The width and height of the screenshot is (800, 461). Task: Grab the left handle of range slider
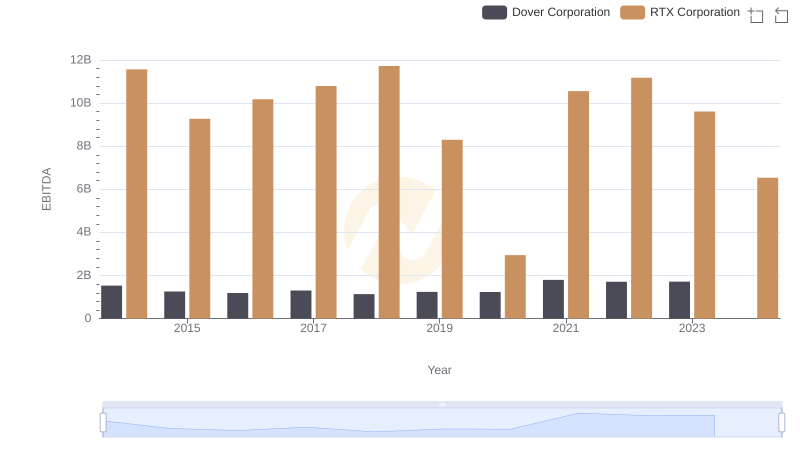point(103,422)
